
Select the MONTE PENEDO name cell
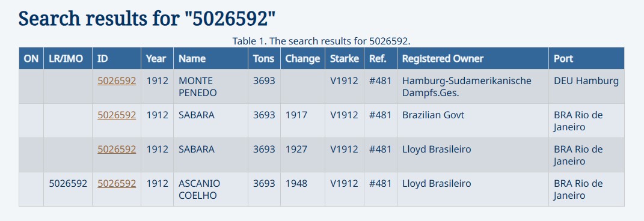click(x=210, y=86)
